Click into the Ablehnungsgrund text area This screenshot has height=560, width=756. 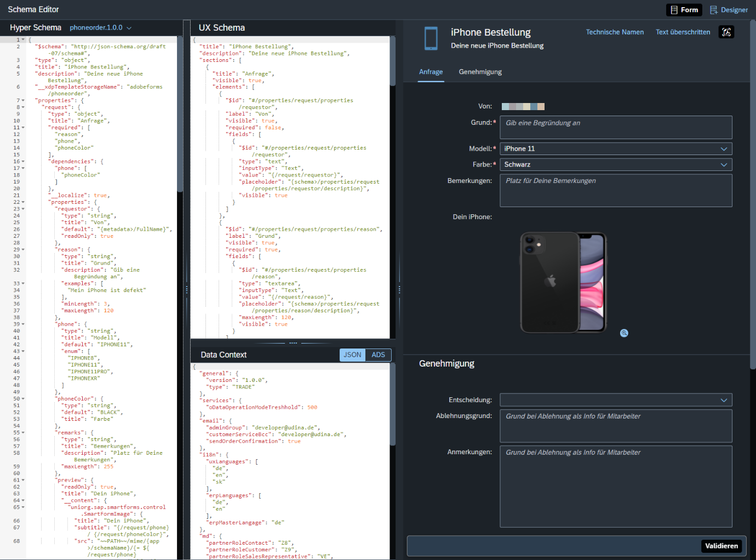tap(616, 426)
